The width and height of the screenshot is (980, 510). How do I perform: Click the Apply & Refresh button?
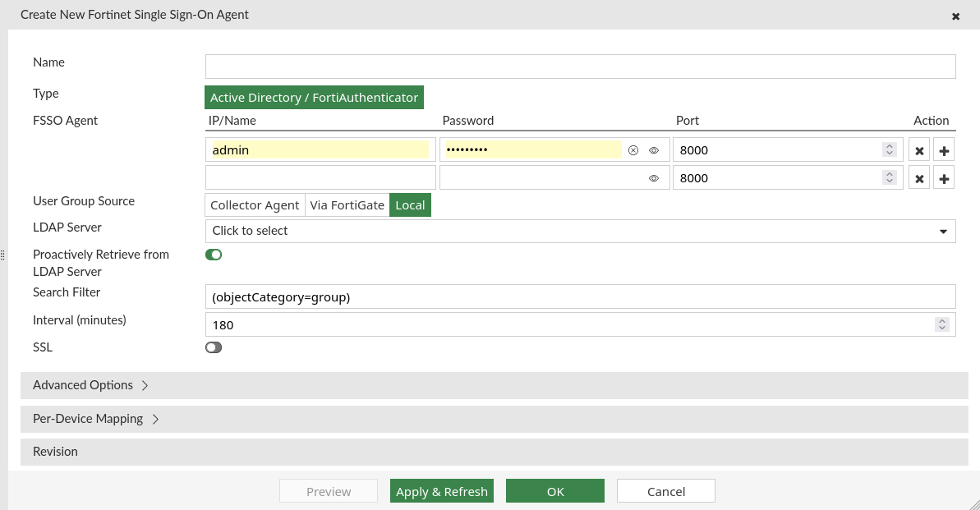pos(441,491)
